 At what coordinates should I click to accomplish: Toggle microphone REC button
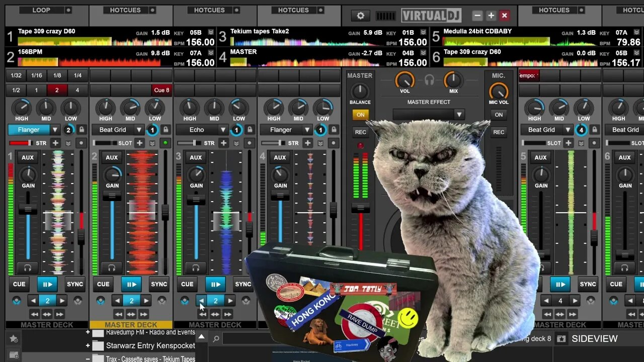click(x=499, y=132)
